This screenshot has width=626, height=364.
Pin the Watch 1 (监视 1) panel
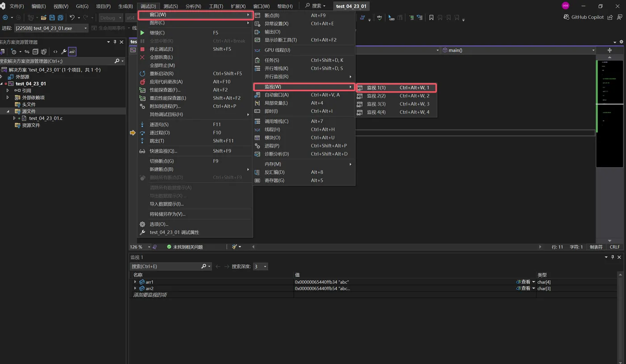613,257
